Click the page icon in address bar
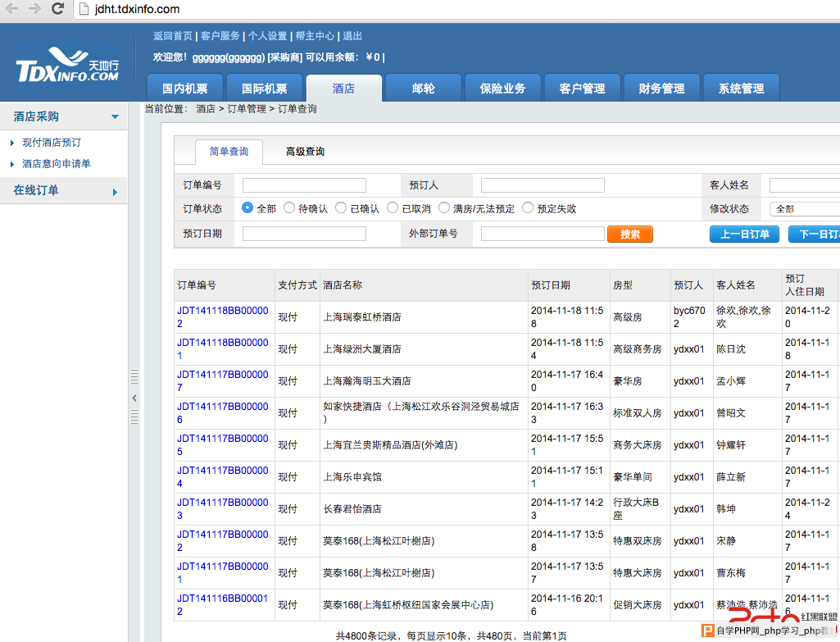 click(x=84, y=9)
